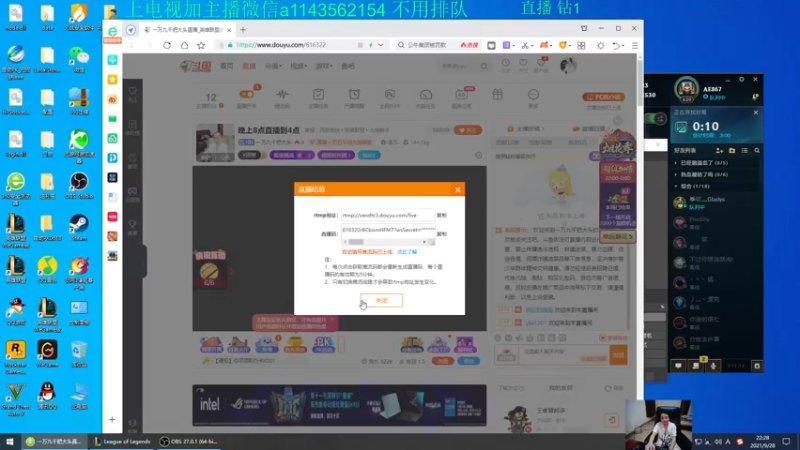Click the orange gamepad icon in the browser toolbar
The width and height of the screenshot is (800, 450).
(x=544, y=45)
